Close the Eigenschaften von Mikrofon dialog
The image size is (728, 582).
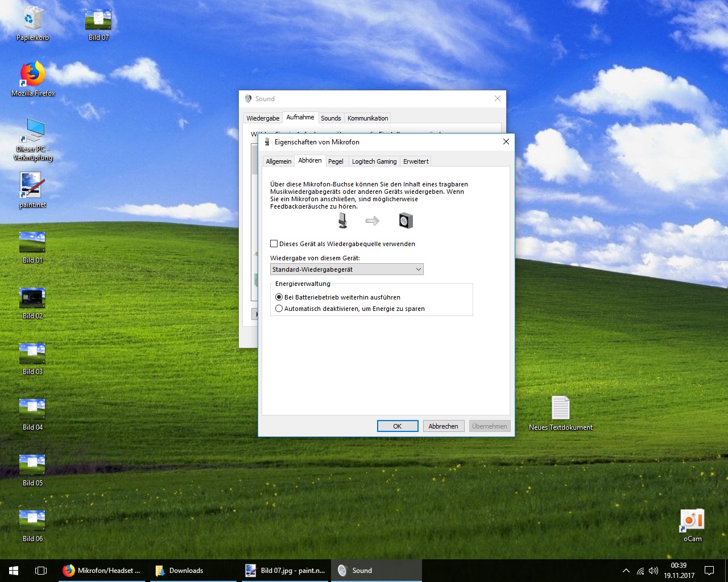coord(506,142)
